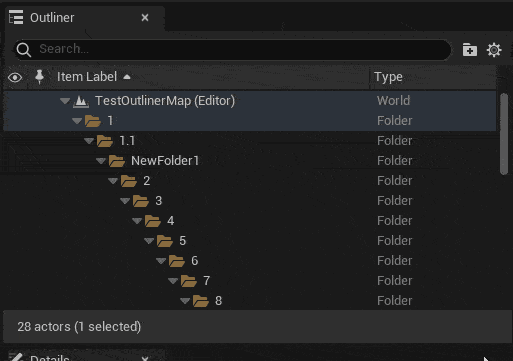Click folder icon of folder 5
The height and width of the screenshot is (361, 513).
[165, 241]
